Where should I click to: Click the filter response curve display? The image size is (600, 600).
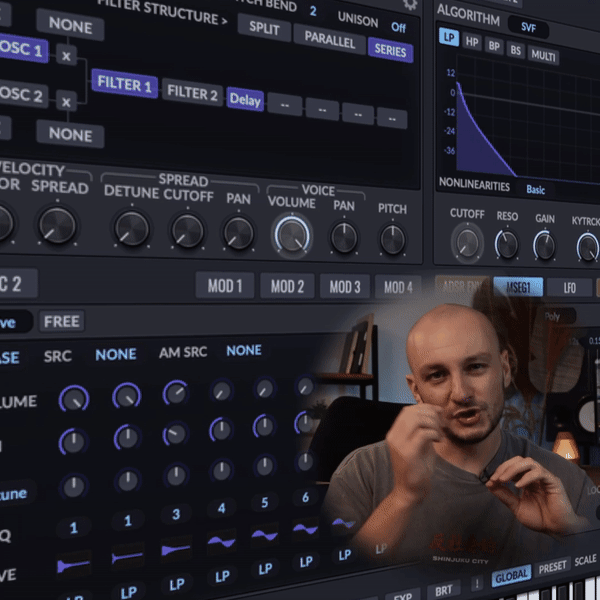pos(528,119)
